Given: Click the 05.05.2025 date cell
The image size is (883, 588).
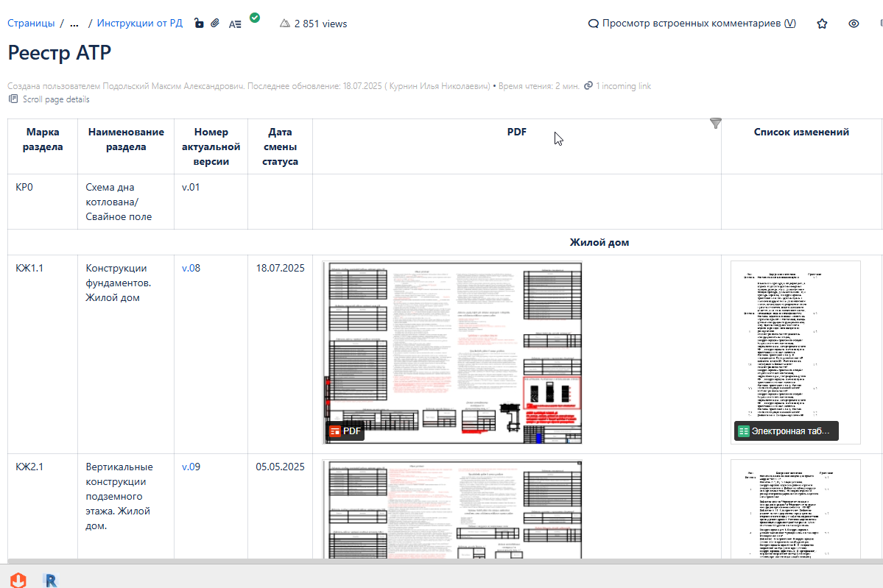Looking at the screenshot, I should click(x=280, y=506).
